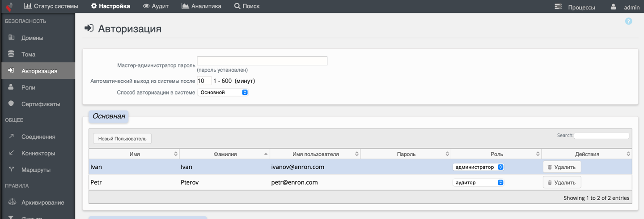Click the Тома database icon in sidebar
The image size is (644, 219).
click(x=12, y=54)
